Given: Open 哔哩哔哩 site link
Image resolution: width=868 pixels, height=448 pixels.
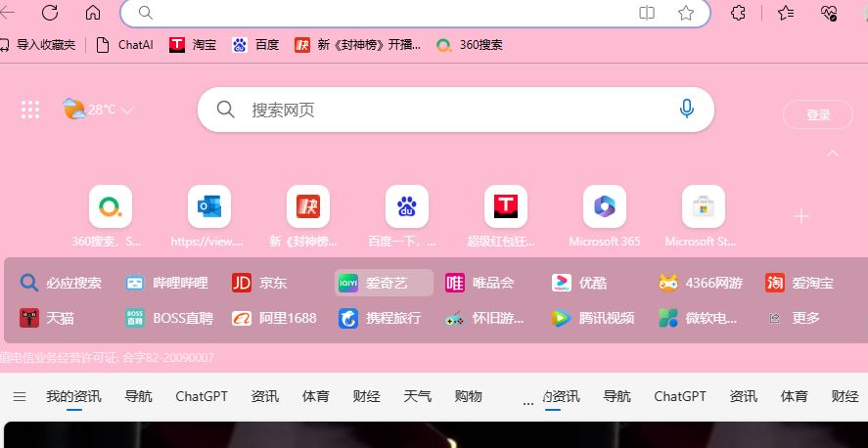Looking at the screenshot, I should point(166,284).
